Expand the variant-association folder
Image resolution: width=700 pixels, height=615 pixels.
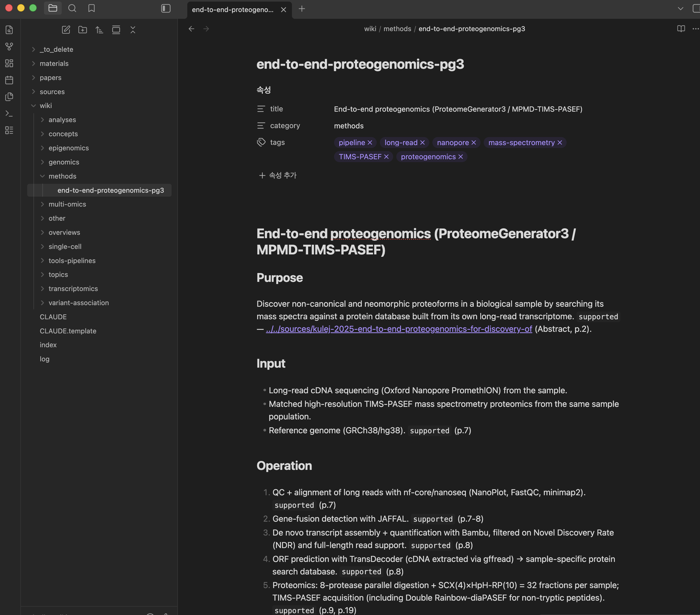tap(42, 303)
